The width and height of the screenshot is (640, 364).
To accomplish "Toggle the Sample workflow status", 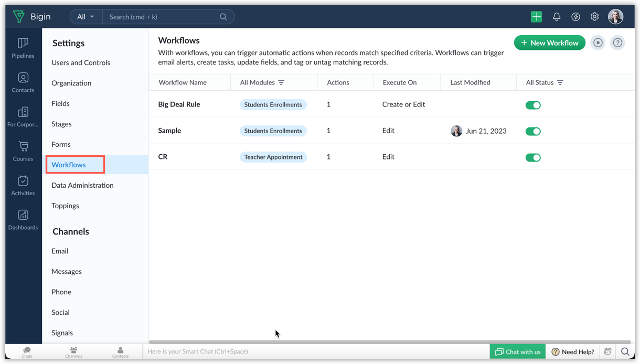I will point(533,131).
